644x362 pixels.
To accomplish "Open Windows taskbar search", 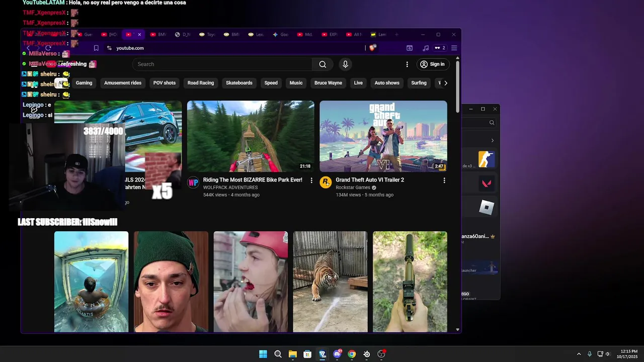I will 278,354.
